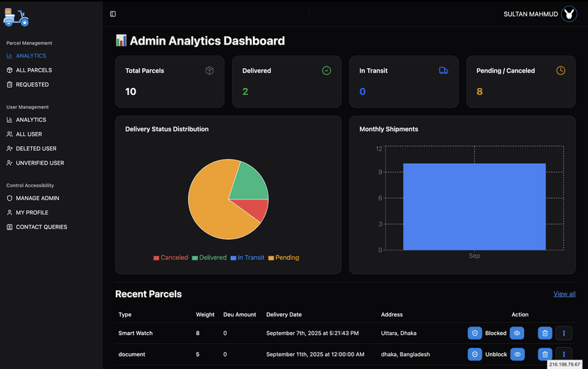View Smart Watch parcel with eye icon
Image resolution: width=588 pixels, height=369 pixels.
tap(517, 333)
